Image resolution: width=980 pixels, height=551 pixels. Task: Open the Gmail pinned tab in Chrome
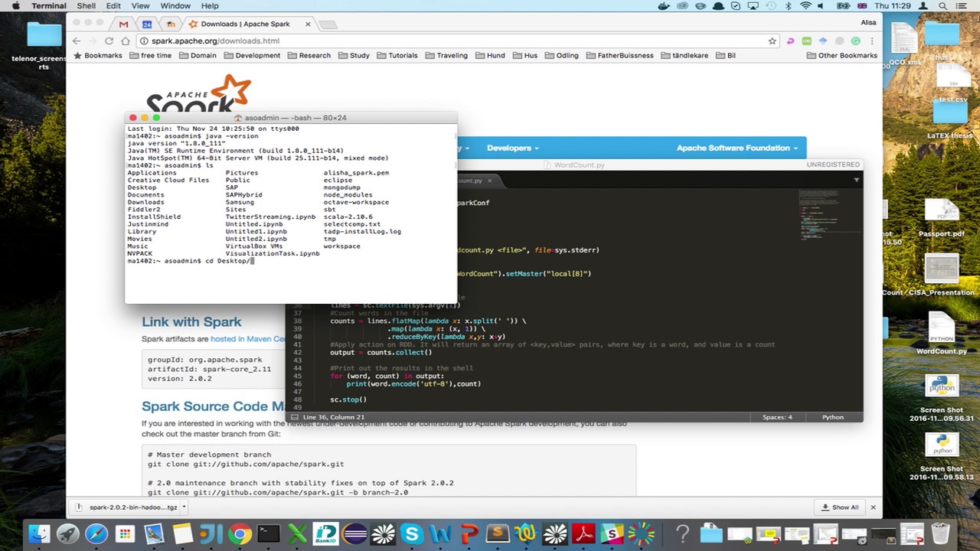click(123, 24)
